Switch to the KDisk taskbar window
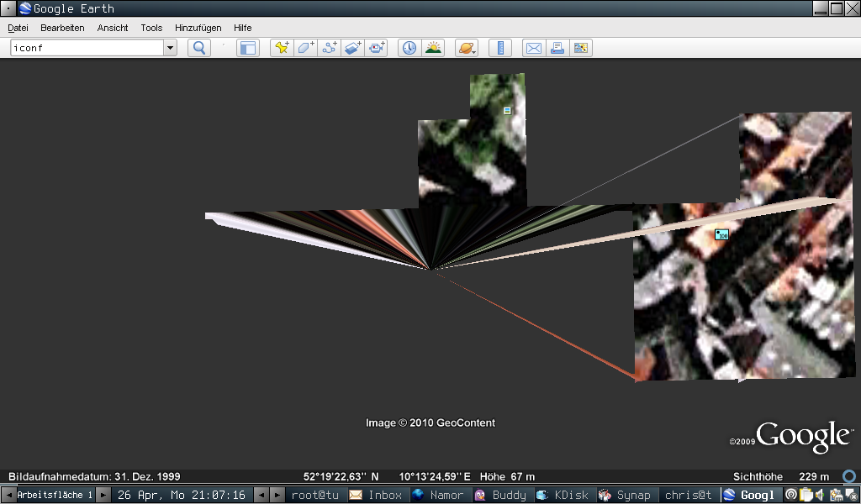 pos(564,495)
